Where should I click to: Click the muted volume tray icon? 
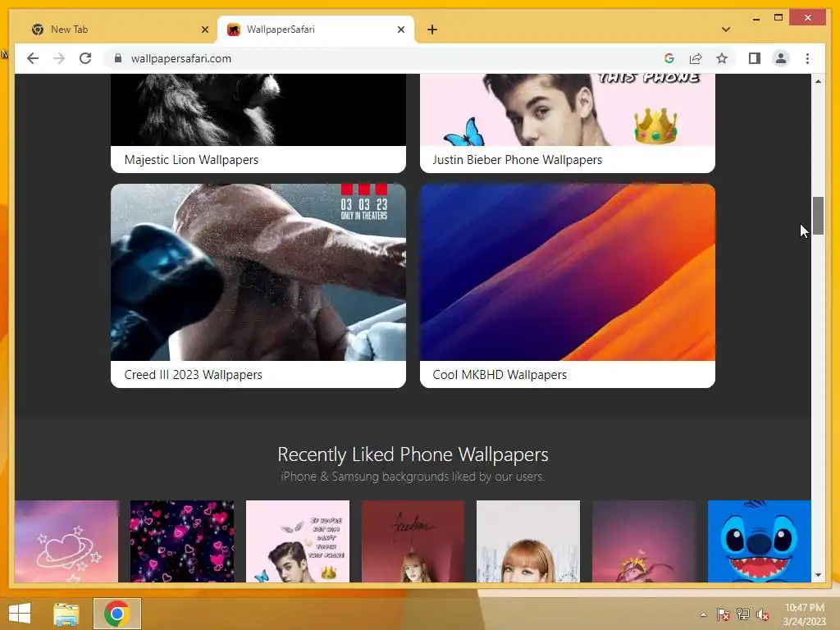pyautogui.click(x=763, y=614)
